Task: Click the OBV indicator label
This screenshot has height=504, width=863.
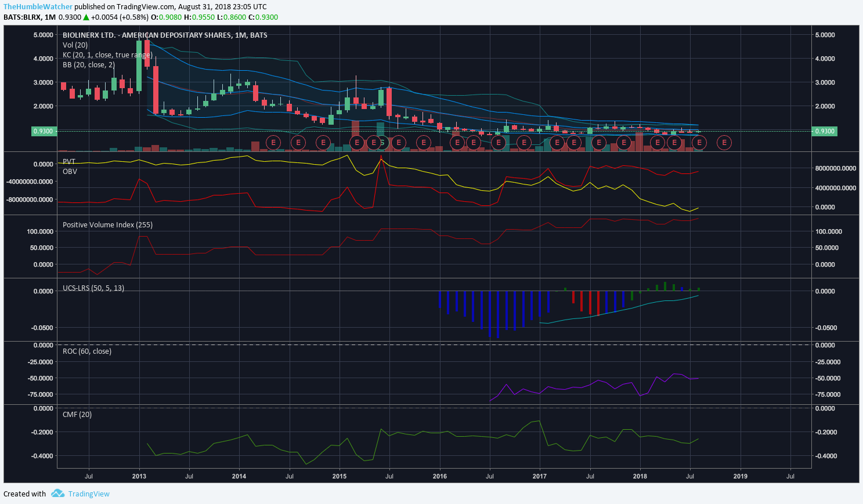Action: [x=70, y=171]
